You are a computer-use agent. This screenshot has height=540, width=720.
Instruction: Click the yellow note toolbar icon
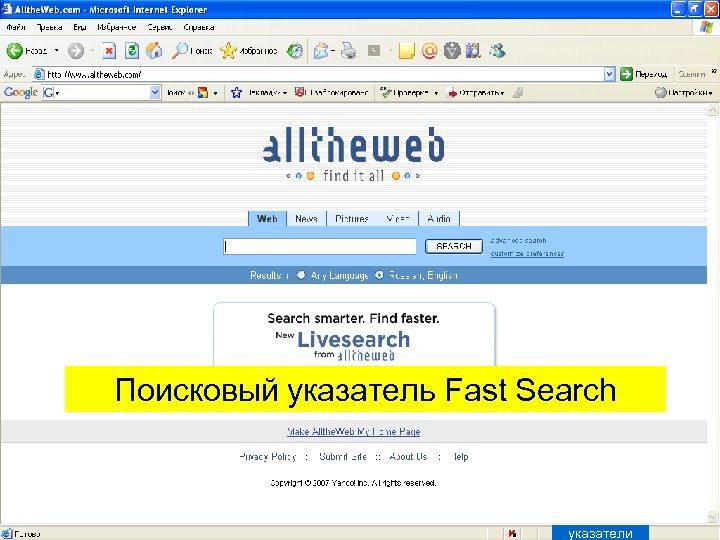click(407, 51)
